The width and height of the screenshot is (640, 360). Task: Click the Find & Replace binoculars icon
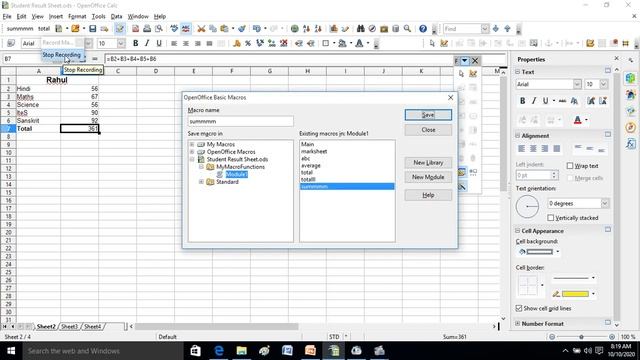[360, 29]
